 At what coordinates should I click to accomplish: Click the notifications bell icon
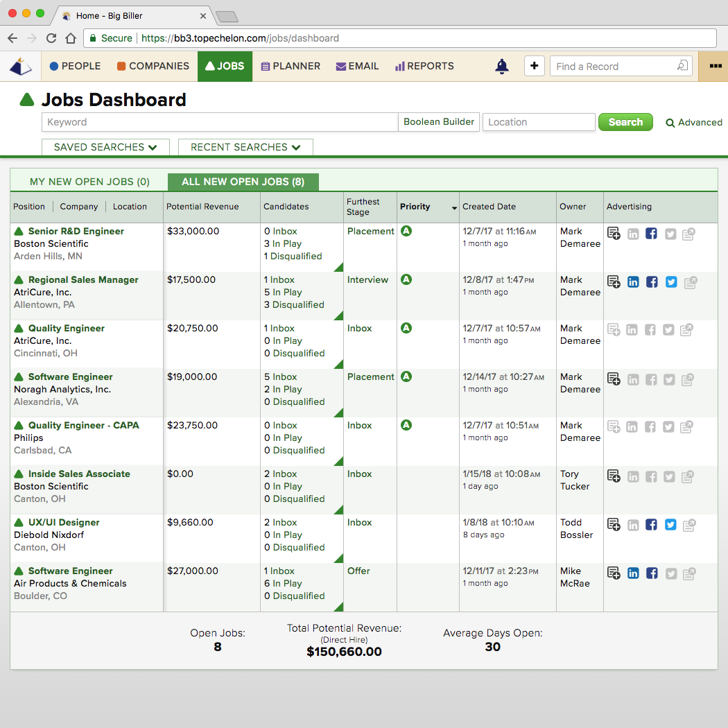pyautogui.click(x=501, y=67)
